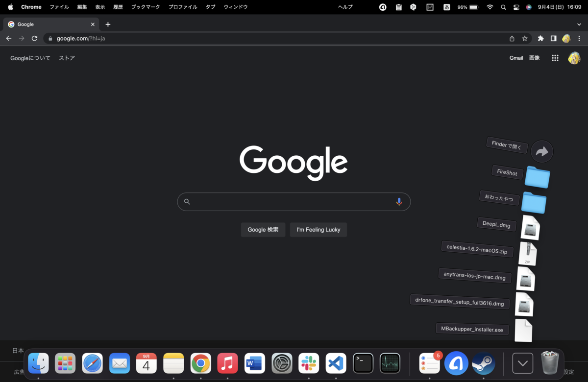Open the FireShot folder in stack

537,177
